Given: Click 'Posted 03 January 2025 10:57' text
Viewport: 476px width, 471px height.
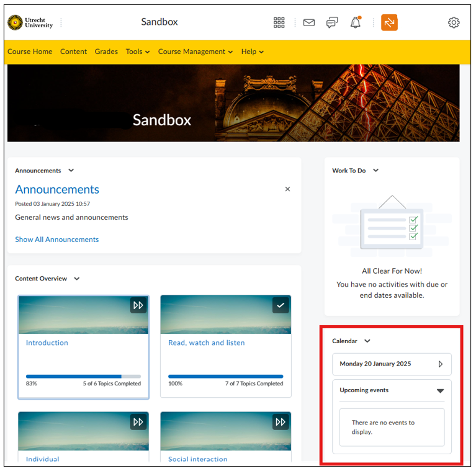Looking at the screenshot, I should click(x=53, y=204).
